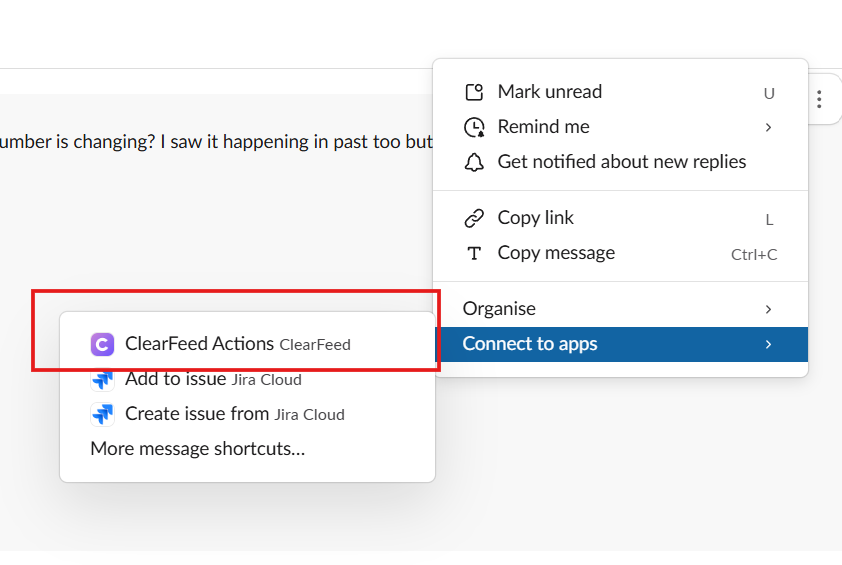Image resolution: width=842 pixels, height=565 pixels.
Task: Choose the Organise menu entry
Action: coord(499,309)
